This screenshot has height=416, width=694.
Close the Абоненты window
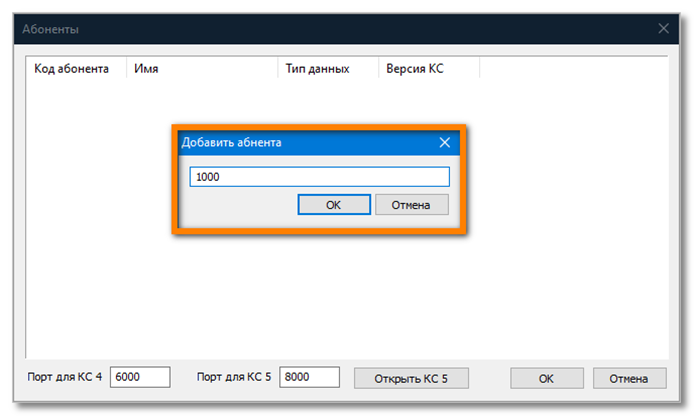[663, 29]
